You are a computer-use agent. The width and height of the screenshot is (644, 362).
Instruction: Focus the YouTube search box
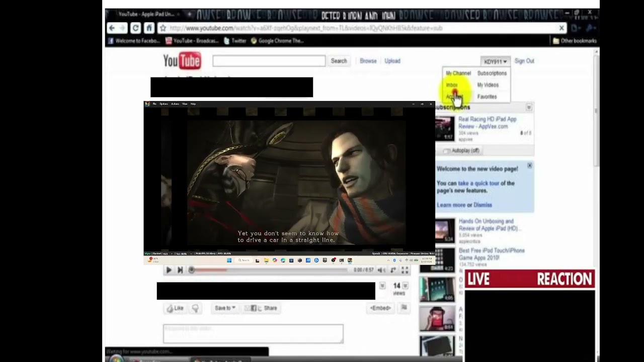click(x=269, y=61)
